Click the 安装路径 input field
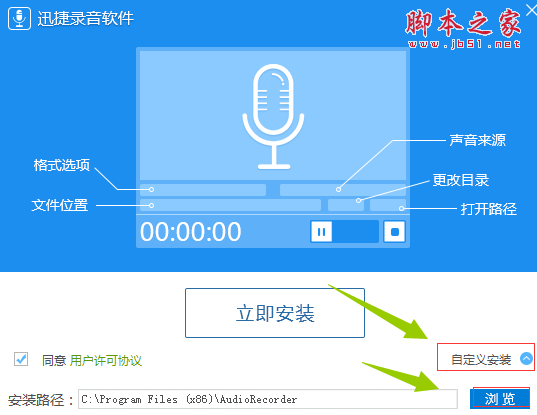The width and height of the screenshot is (537, 415). (x=268, y=399)
